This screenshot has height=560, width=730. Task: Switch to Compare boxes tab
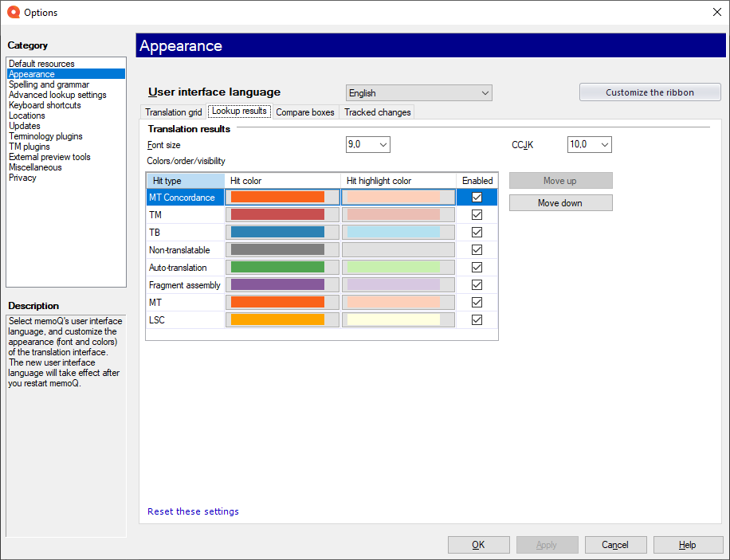pyautogui.click(x=305, y=112)
